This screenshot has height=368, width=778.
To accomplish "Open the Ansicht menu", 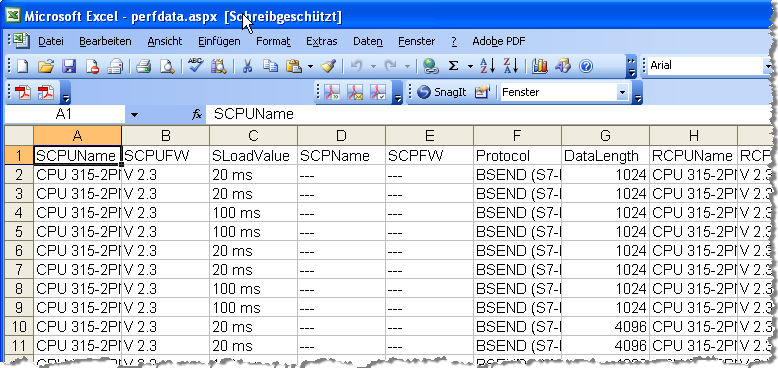I will (x=165, y=41).
